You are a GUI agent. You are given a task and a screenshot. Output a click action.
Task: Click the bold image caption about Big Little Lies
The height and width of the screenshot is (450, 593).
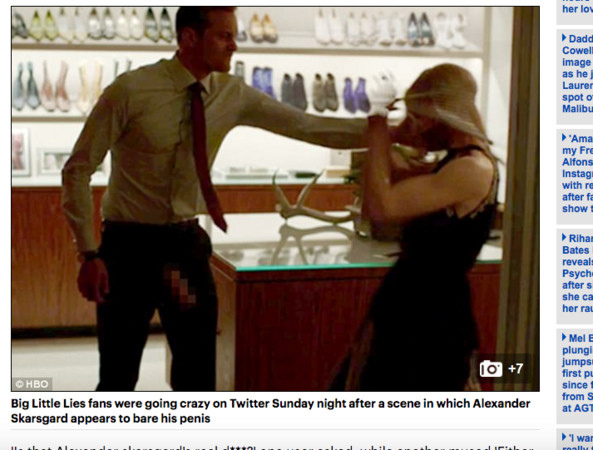click(x=270, y=411)
